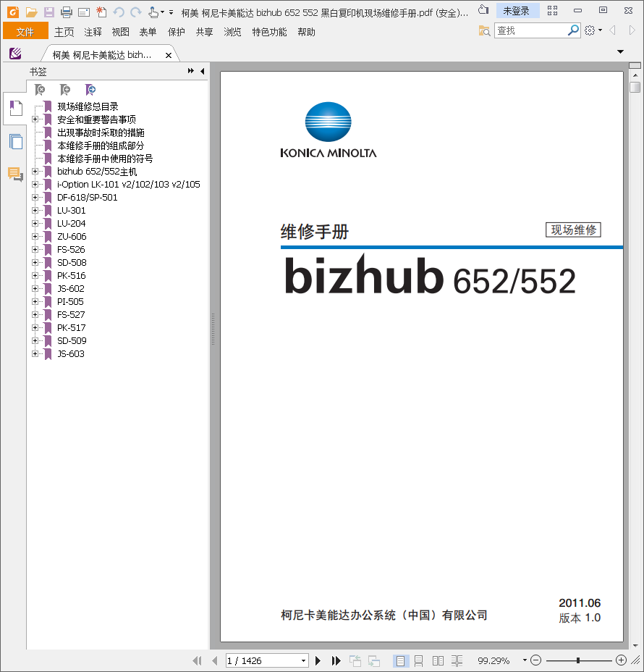The image size is (644, 672).
Task: Expand the 安全和重要警告事项 bookmark
Action: 35,119
